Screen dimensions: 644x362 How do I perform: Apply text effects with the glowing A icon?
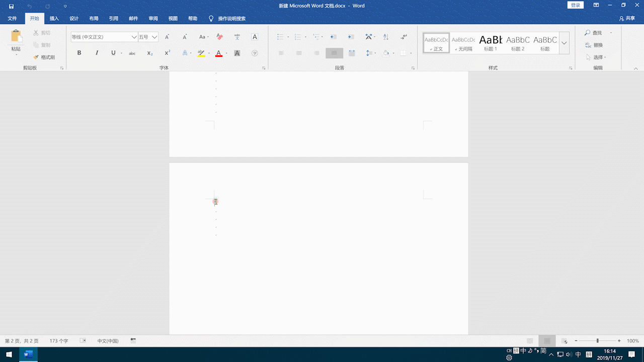pyautogui.click(x=185, y=53)
